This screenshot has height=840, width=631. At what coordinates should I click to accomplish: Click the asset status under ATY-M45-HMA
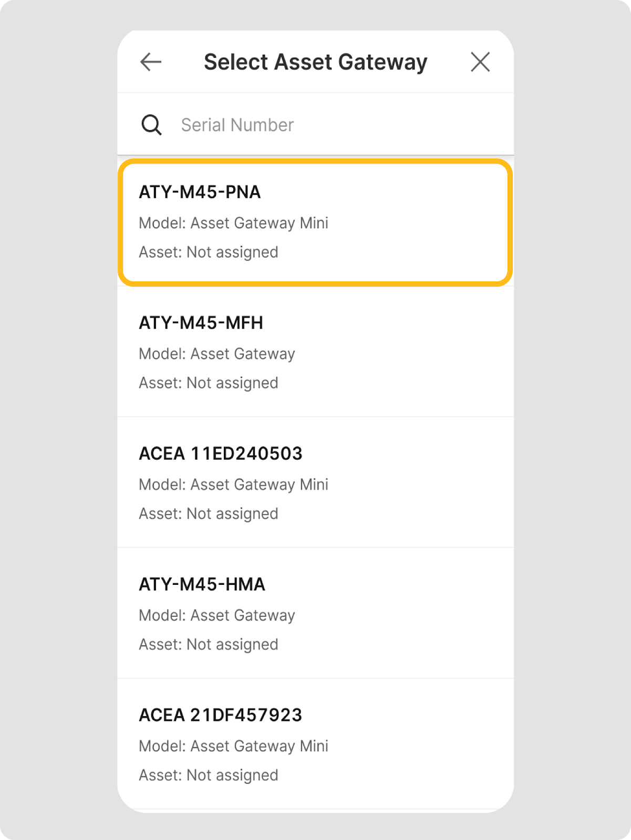click(x=209, y=645)
